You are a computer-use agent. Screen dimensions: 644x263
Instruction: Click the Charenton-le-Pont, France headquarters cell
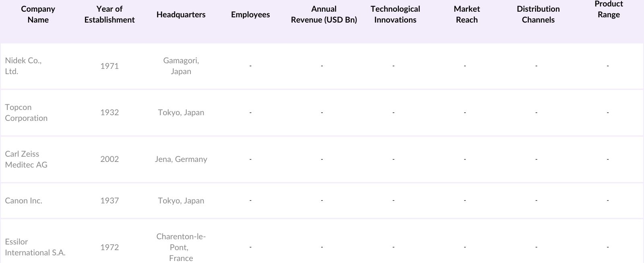coord(181,247)
